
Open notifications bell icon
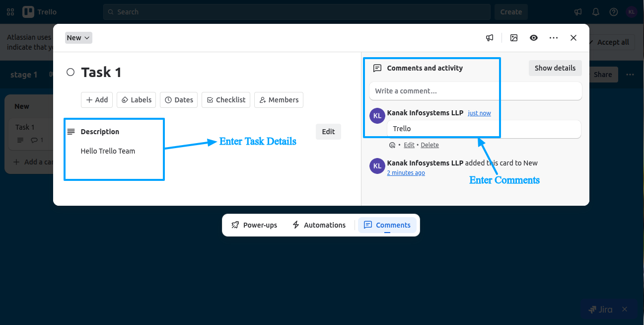[x=596, y=12]
